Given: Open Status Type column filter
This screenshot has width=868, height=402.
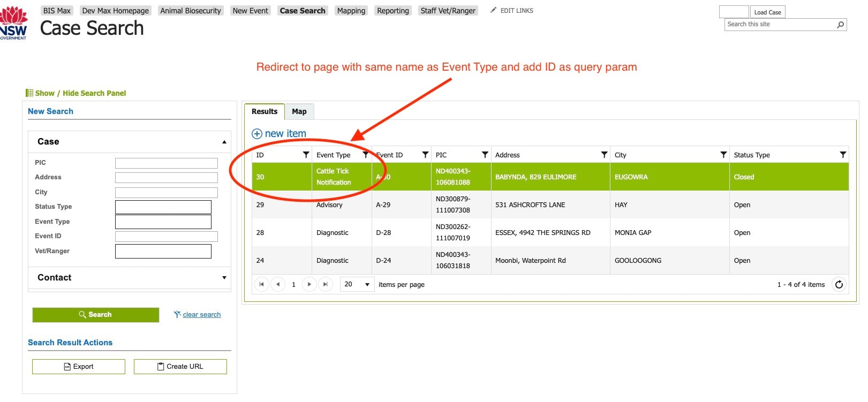Looking at the screenshot, I should click(843, 155).
